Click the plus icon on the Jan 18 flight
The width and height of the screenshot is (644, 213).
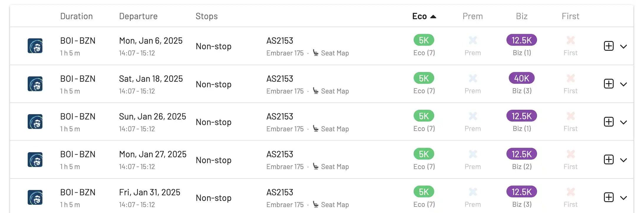point(609,84)
